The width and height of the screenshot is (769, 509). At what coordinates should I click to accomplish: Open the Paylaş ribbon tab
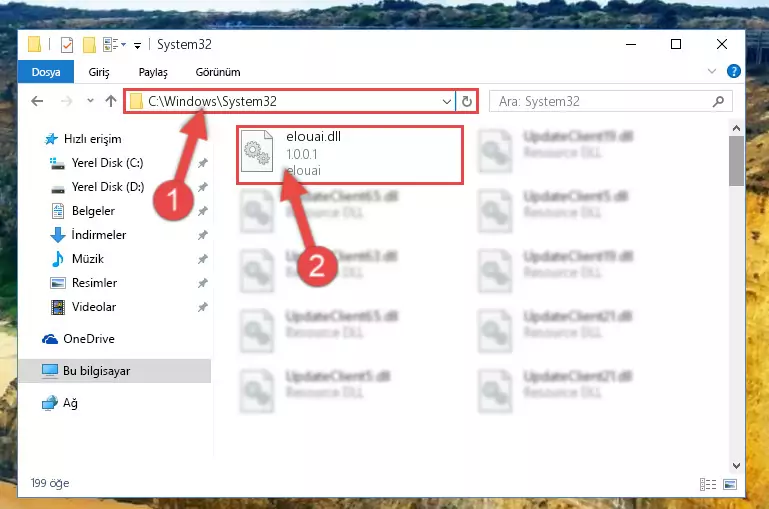[153, 72]
